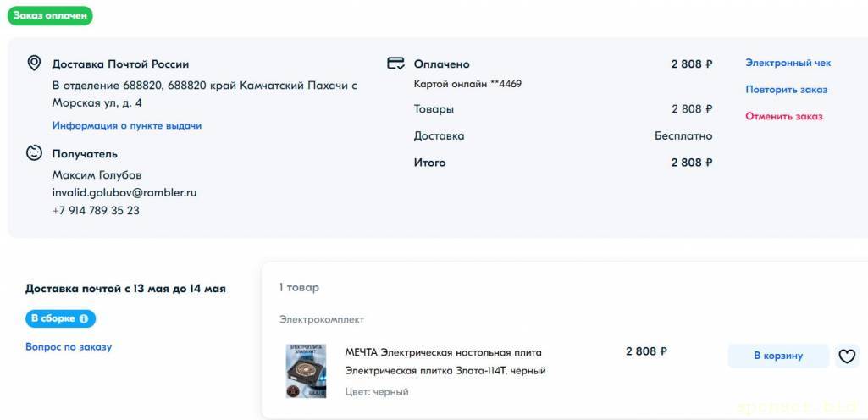Click the Заказ оплачен status badge
This screenshot has width=868, height=420.
[x=51, y=16]
